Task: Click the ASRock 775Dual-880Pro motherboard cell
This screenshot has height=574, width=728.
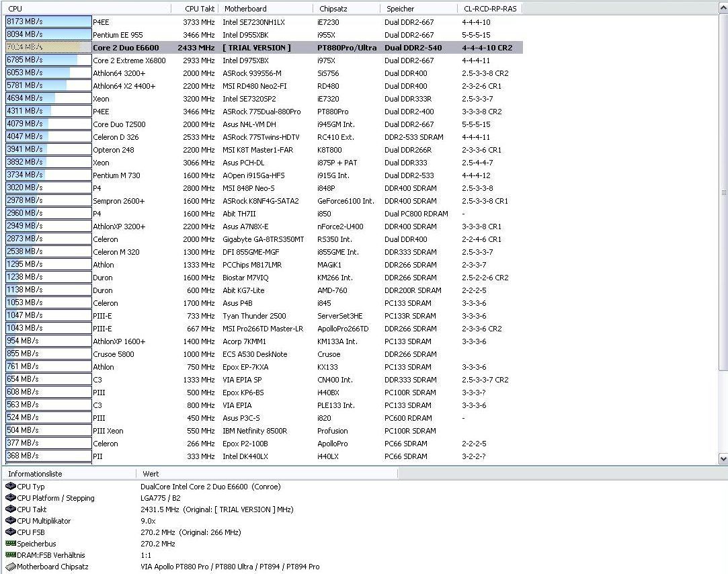Action: 261,112
